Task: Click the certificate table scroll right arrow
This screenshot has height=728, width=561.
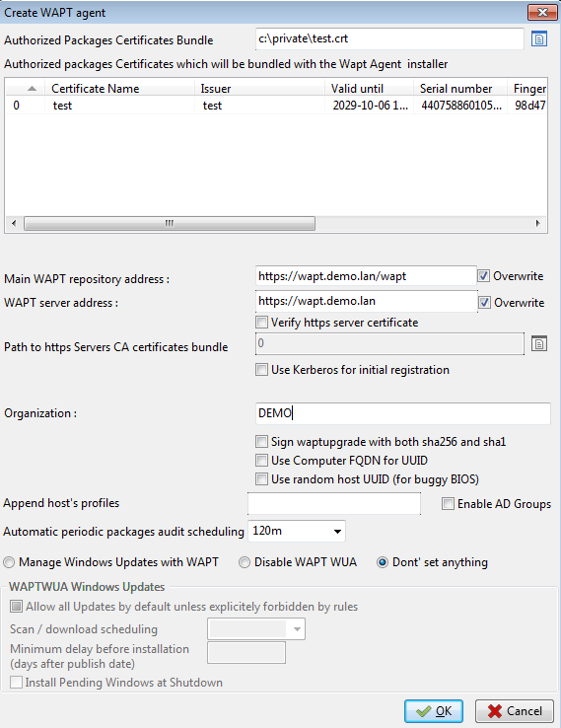Action: 537,223
